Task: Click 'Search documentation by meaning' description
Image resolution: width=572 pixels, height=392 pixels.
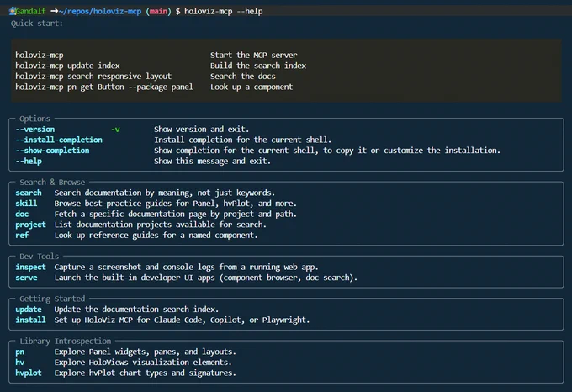Action: click(x=165, y=193)
